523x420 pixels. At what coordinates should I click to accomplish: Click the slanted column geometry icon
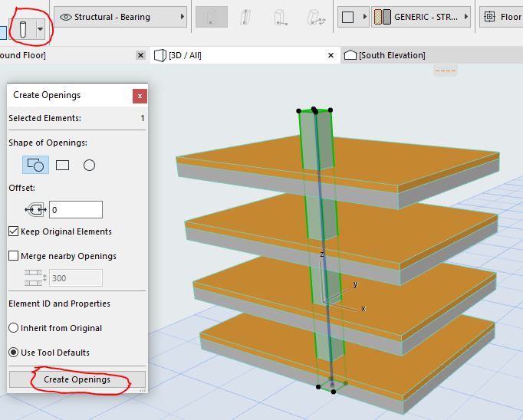click(245, 17)
